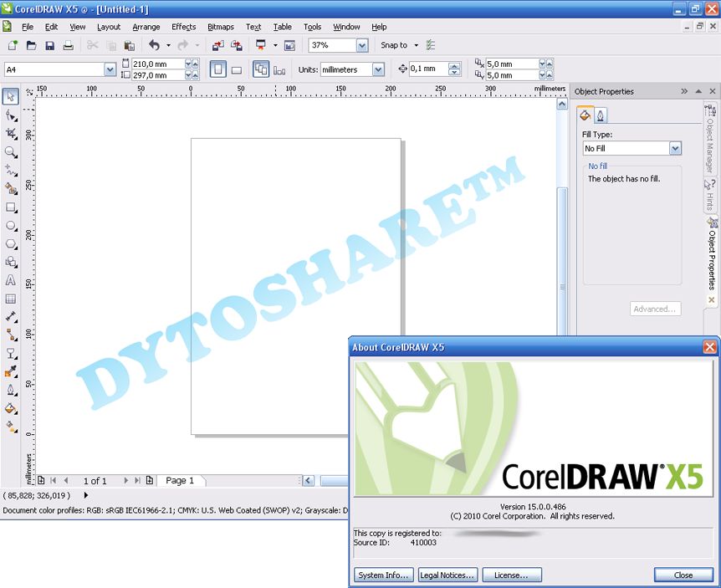Open the Arrange menu

pyautogui.click(x=146, y=27)
